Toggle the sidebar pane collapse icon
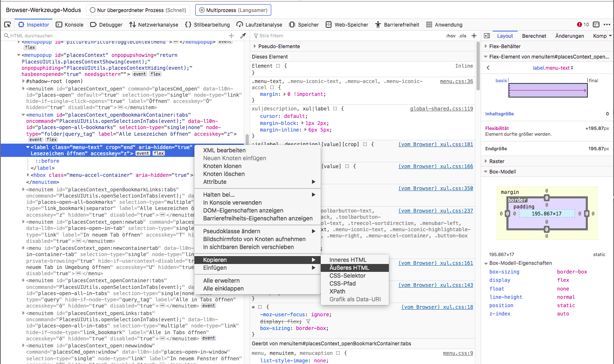This screenshot has width=614, height=364. point(487,36)
